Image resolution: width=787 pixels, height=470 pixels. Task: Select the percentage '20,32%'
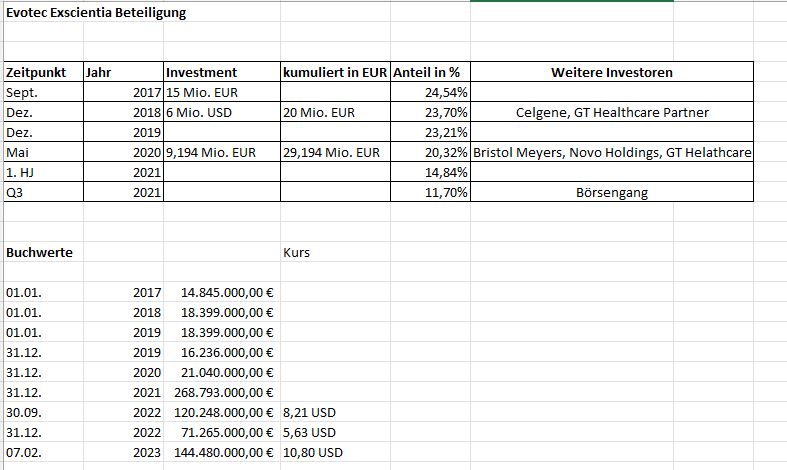(x=430, y=152)
